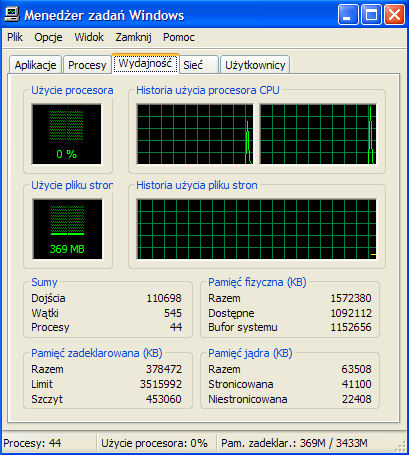The image size is (409, 455).
Task: Open the Opcje menu
Action: (48, 37)
